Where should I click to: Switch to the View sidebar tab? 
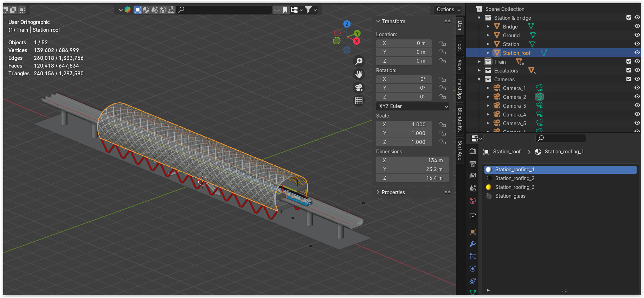(460, 65)
